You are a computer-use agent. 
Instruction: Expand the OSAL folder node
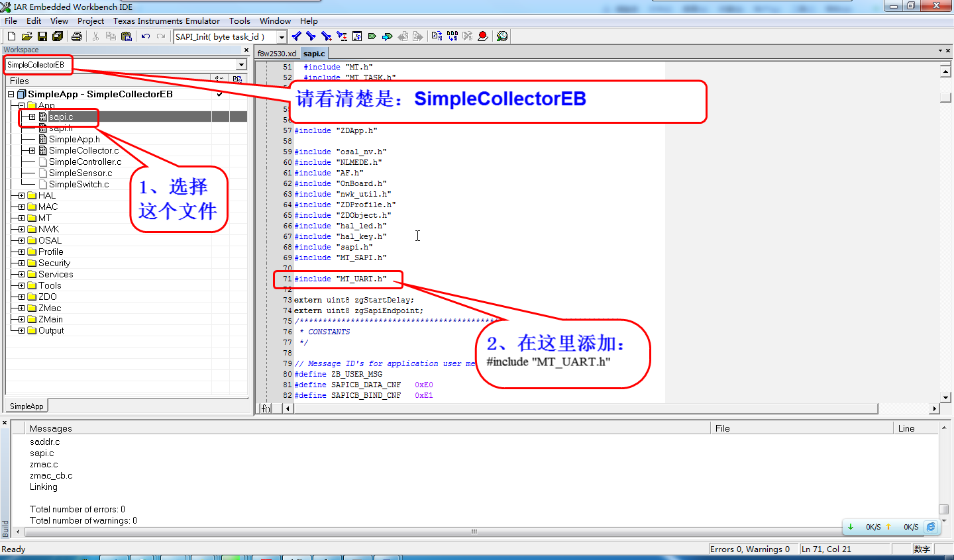pyautogui.click(x=21, y=241)
